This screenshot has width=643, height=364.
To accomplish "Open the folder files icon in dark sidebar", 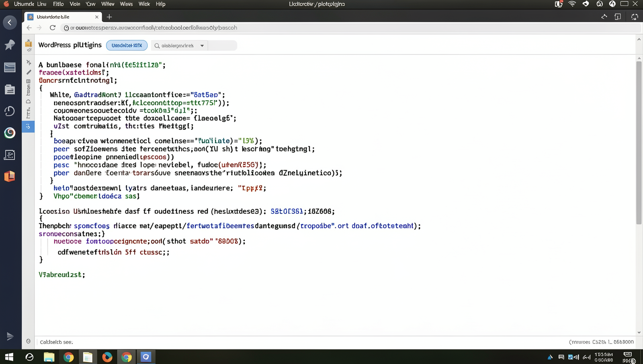I will pyautogui.click(x=10, y=89).
